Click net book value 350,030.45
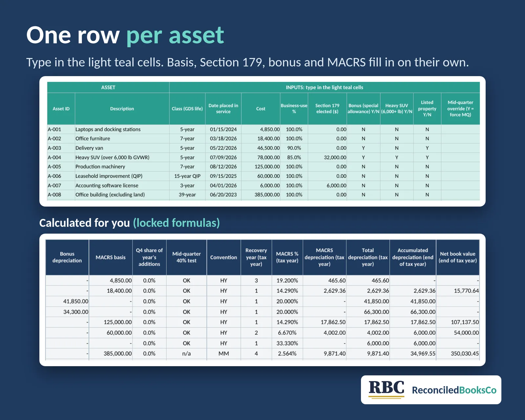This screenshot has height=420, width=525. (x=458, y=354)
